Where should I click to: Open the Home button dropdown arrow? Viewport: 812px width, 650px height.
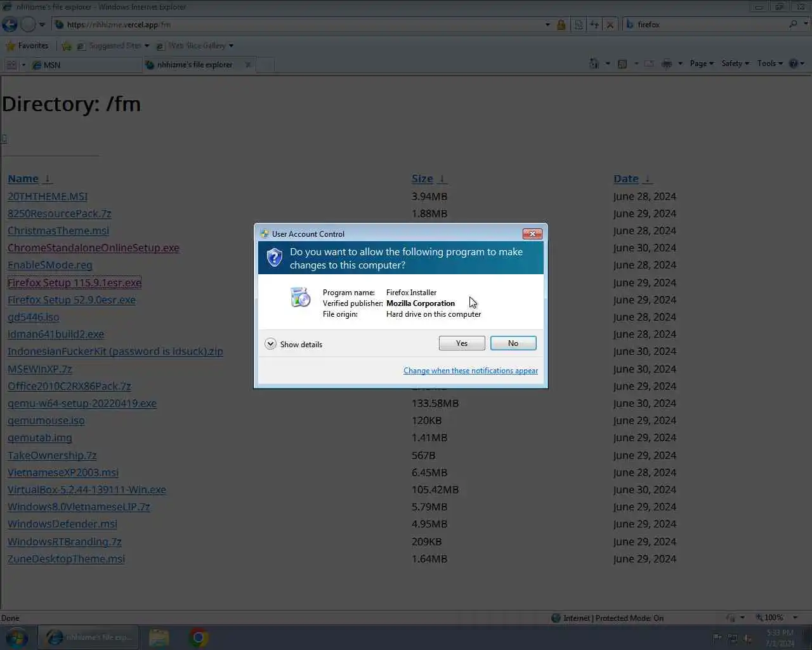point(608,63)
